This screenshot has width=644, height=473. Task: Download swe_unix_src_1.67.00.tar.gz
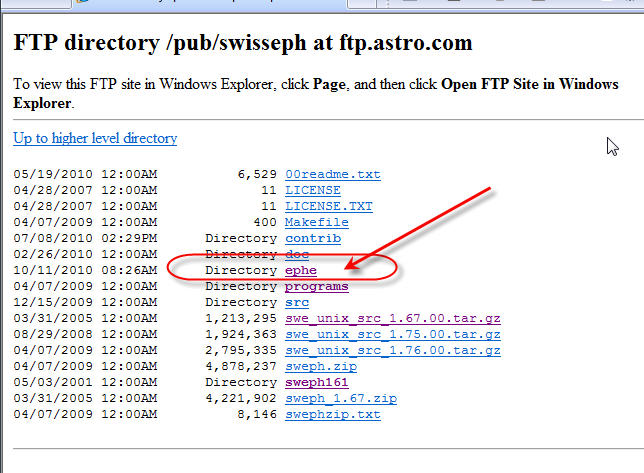pyautogui.click(x=392, y=318)
